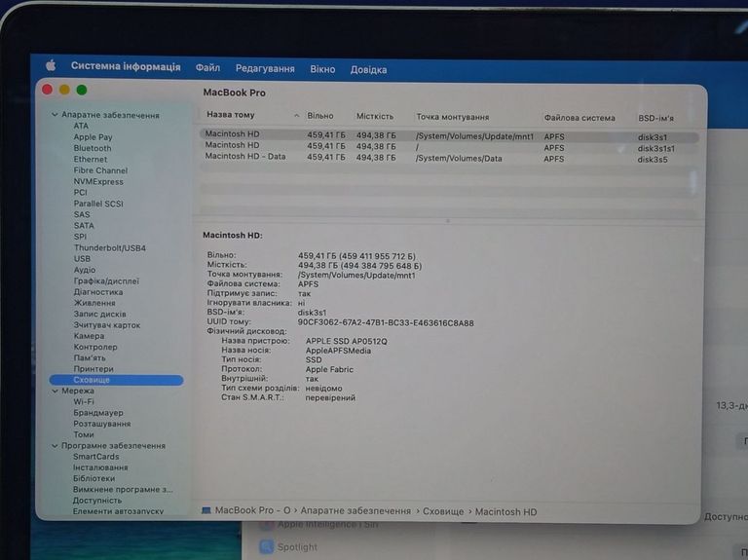Click the yellow minimize window button
The width and height of the screenshot is (748, 560).
coord(64,90)
